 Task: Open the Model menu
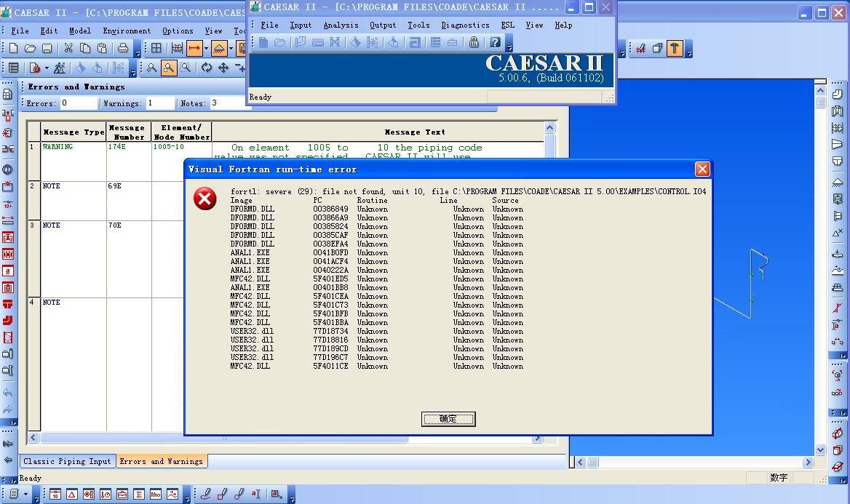pyautogui.click(x=80, y=31)
